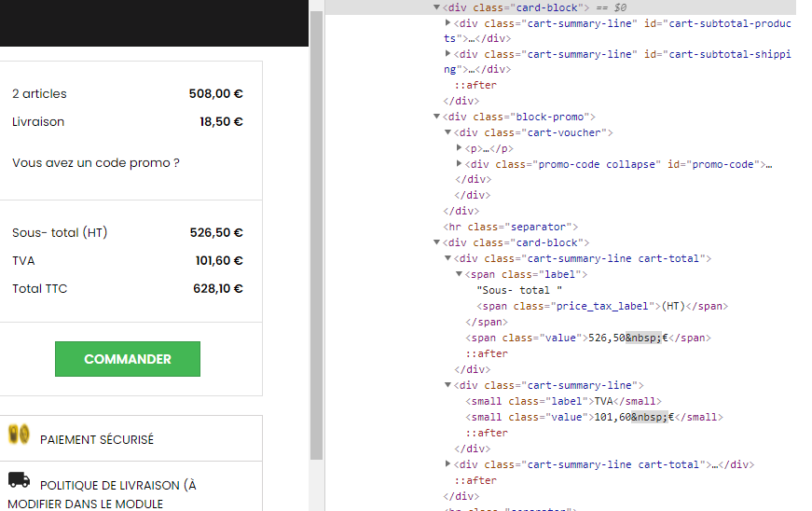This screenshot has width=812, height=511.
Task: Expand the last collapsed cart-total div
Action: 447,463
